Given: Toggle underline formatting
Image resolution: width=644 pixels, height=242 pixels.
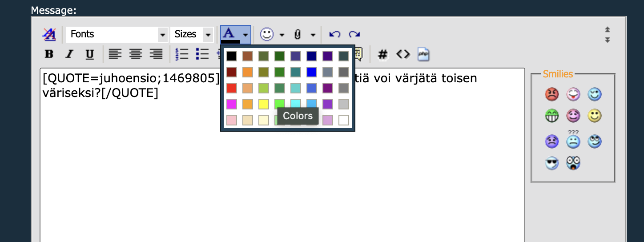Looking at the screenshot, I should point(89,54).
